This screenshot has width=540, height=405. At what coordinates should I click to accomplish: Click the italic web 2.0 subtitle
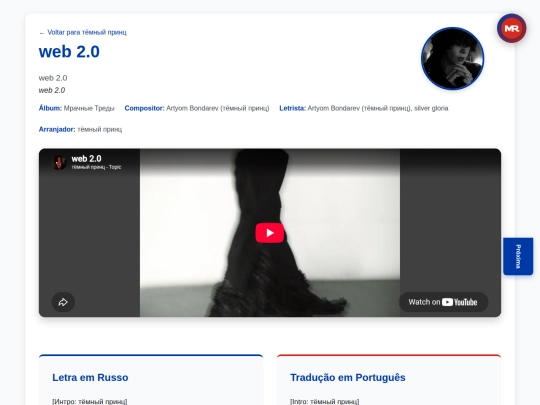52,90
